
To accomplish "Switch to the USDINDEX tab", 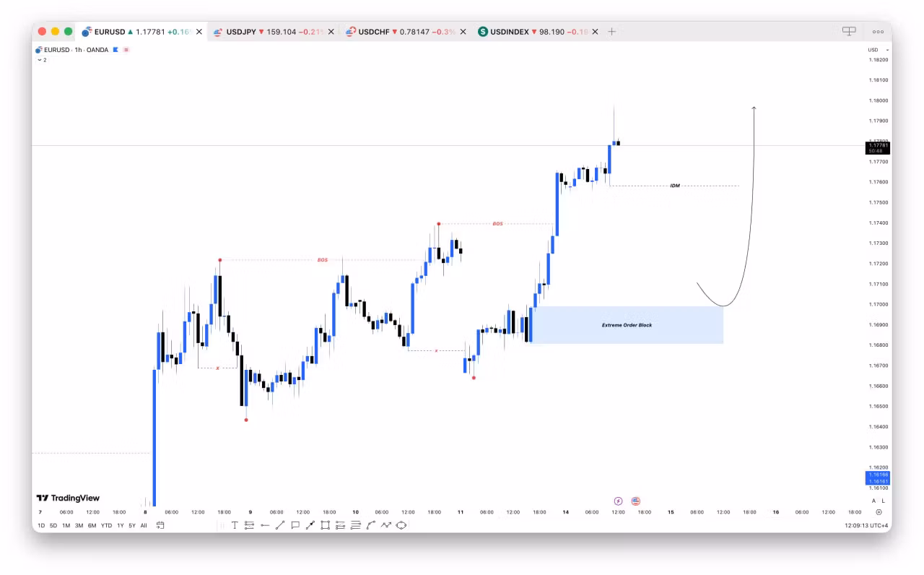I will click(538, 32).
